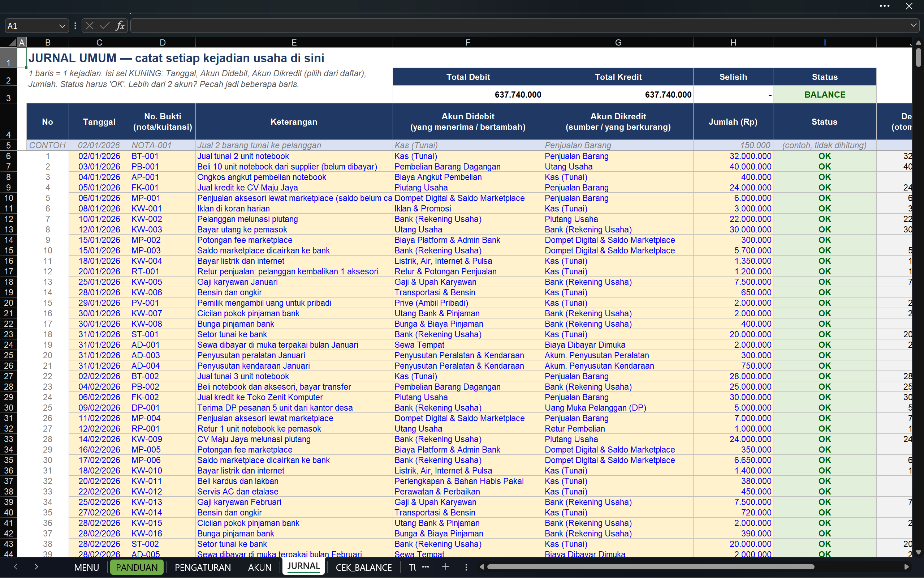The width and height of the screenshot is (924, 578).
Task: Select 'Retur Pembelian' credit account cell
Action: click(618, 429)
